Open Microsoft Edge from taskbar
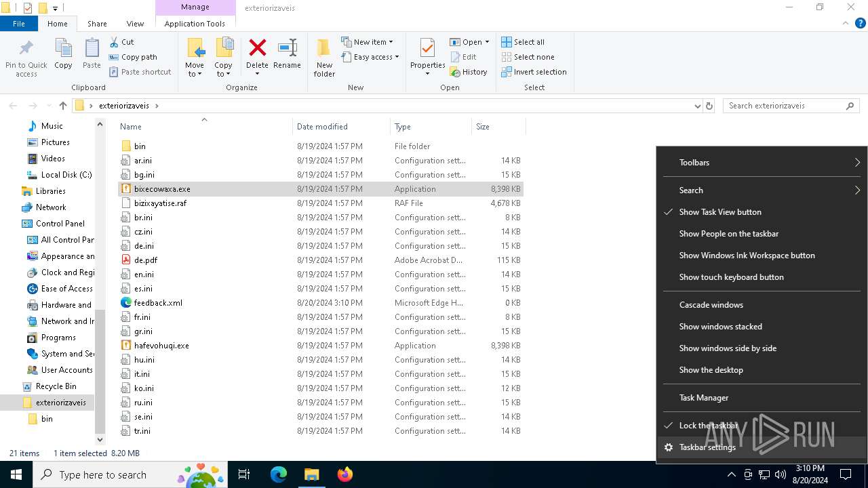This screenshot has width=868, height=488. pyautogui.click(x=279, y=474)
